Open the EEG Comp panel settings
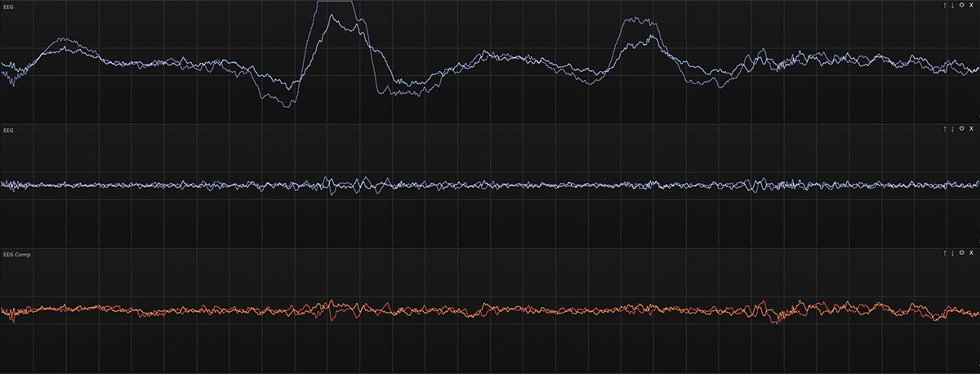The height and width of the screenshot is (374, 980). pyautogui.click(x=961, y=254)
